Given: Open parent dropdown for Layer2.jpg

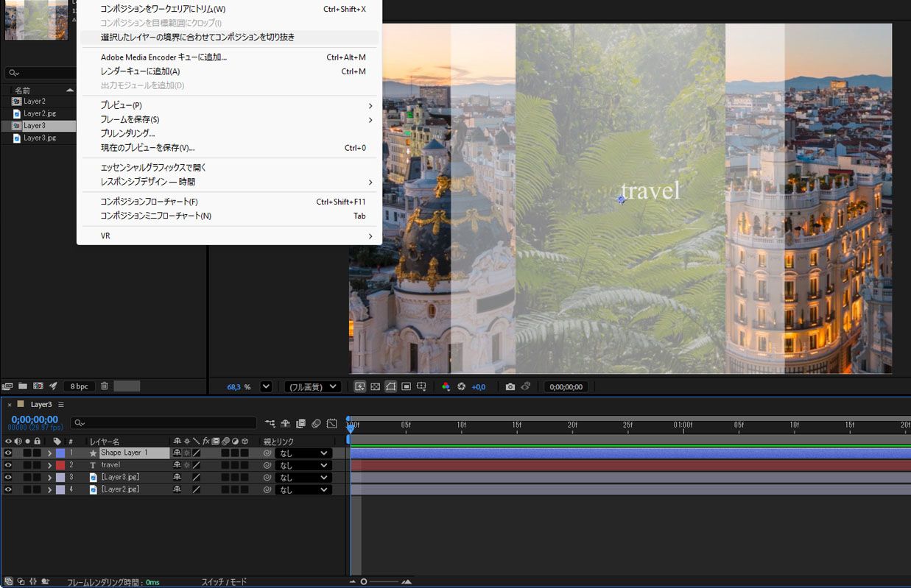Looking at the screenshot, I should point(303,489).
